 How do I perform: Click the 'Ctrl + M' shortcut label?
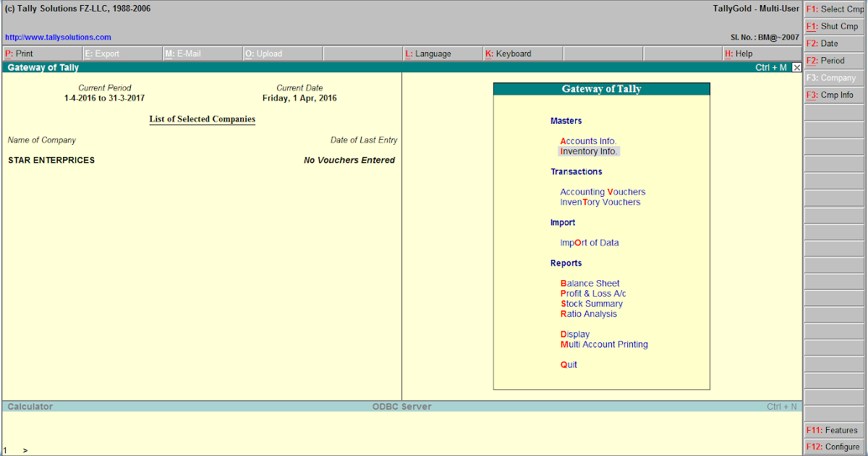(771, 67)
